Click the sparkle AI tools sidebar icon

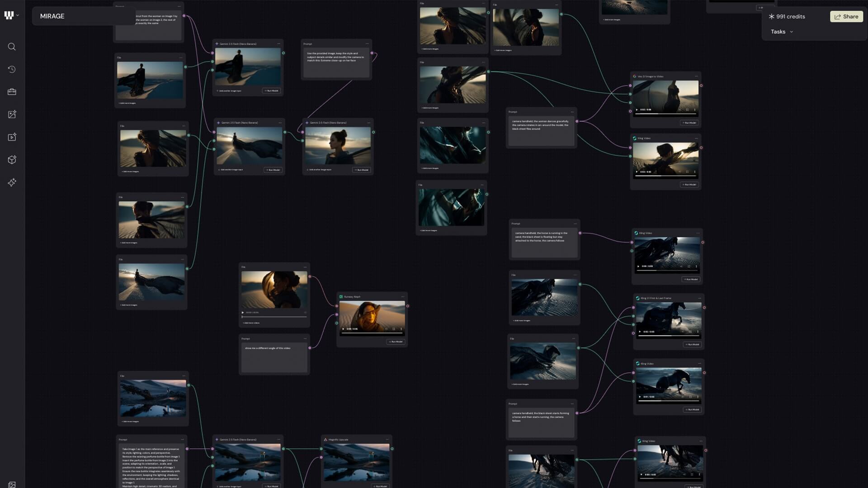[x=12, y=182]
